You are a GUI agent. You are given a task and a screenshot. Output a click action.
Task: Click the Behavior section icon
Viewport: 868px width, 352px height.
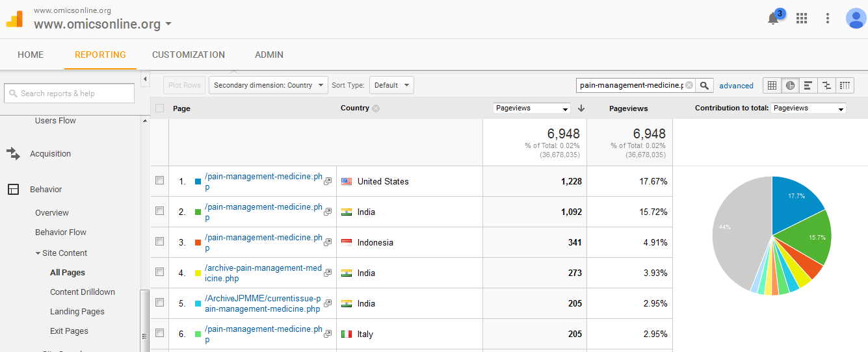13,190
